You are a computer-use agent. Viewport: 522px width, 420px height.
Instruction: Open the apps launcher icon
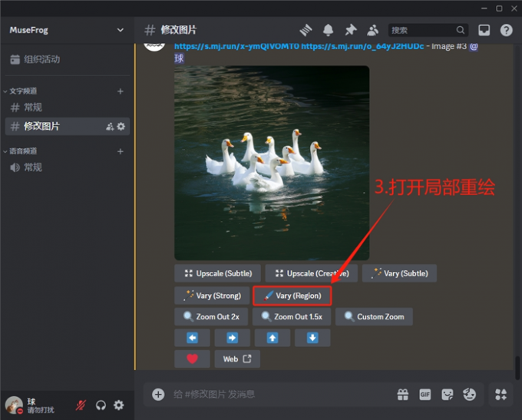(x=501, y=395)
